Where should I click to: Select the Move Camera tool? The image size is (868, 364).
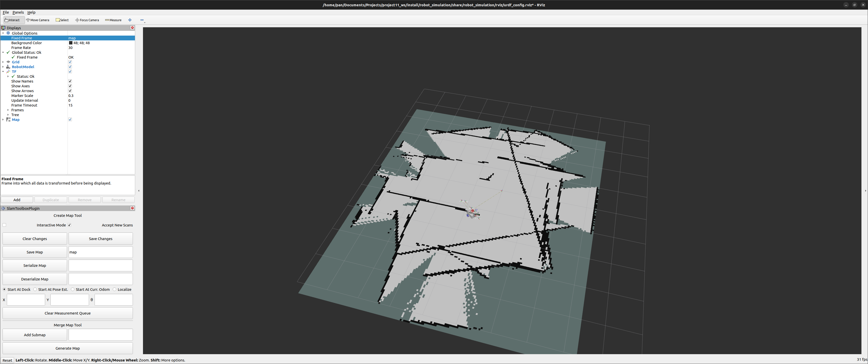tap(38, 20)
